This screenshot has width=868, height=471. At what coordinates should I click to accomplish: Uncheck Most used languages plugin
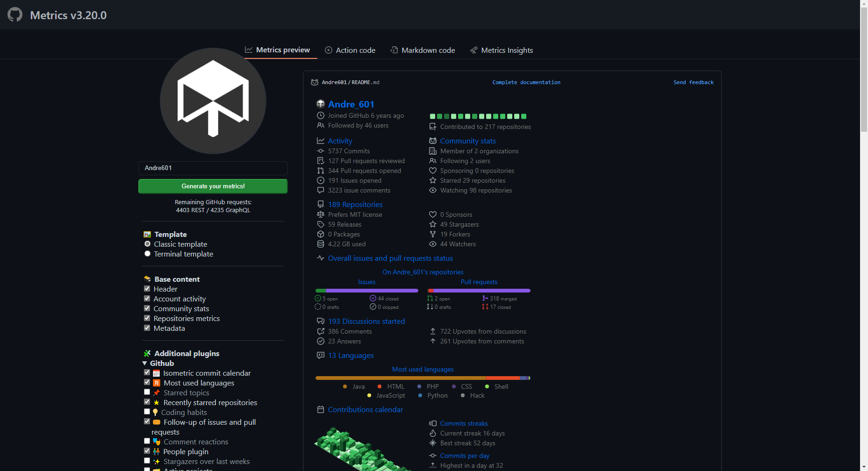point(147,382)
